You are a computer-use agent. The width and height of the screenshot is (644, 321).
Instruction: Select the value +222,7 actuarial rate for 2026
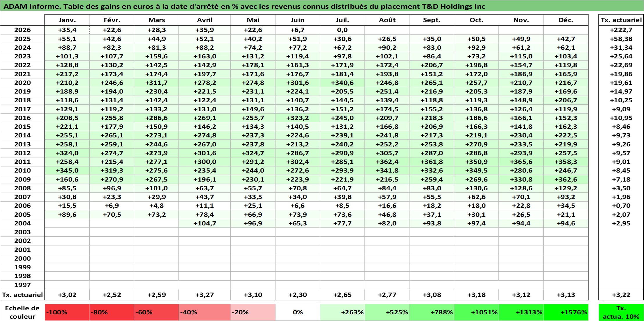click(x=621, y=30)
